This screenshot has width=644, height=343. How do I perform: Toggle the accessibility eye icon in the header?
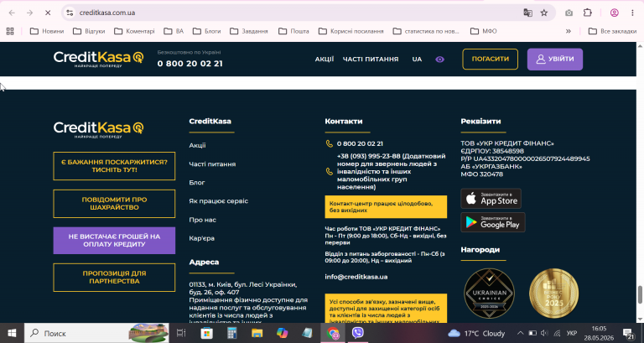pos(439,60)
